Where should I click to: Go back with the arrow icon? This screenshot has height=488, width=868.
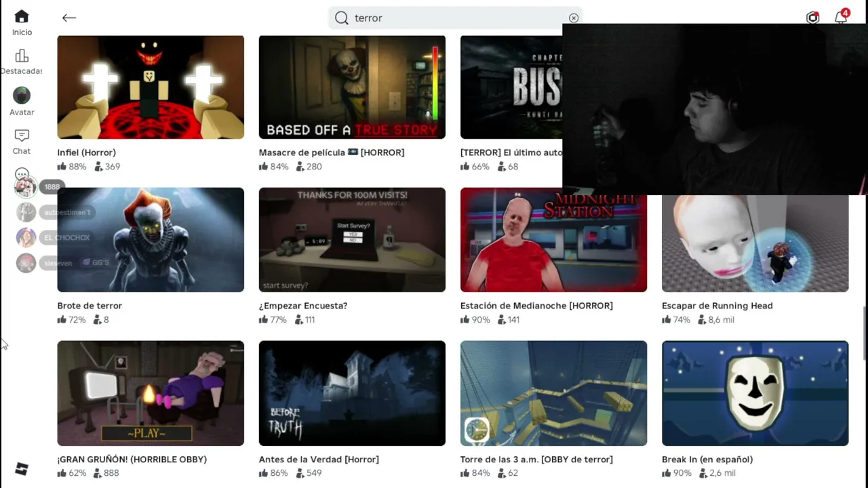tap(69, 18)
